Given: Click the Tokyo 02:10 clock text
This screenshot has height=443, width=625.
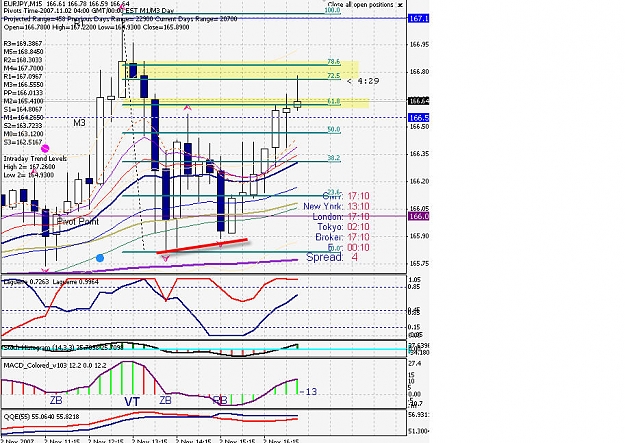Looking at the screenshot, I should (343, 227).
